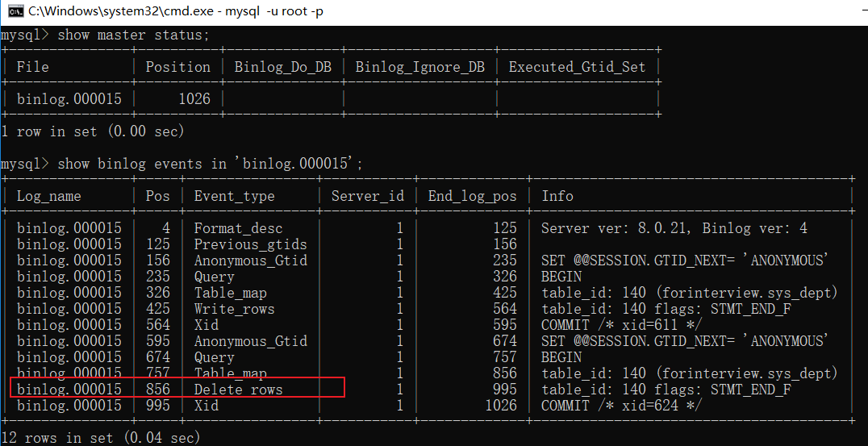868x446 pixels.
Task: Click End_log_pos value 564 in Write_rows row
Action: coord(505,309)
